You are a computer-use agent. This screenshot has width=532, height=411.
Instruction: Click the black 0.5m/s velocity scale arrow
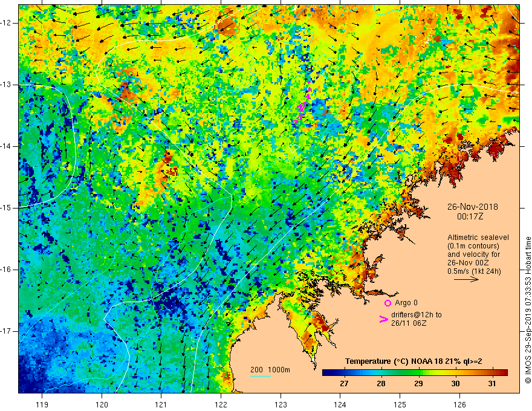tap(466, 279)
